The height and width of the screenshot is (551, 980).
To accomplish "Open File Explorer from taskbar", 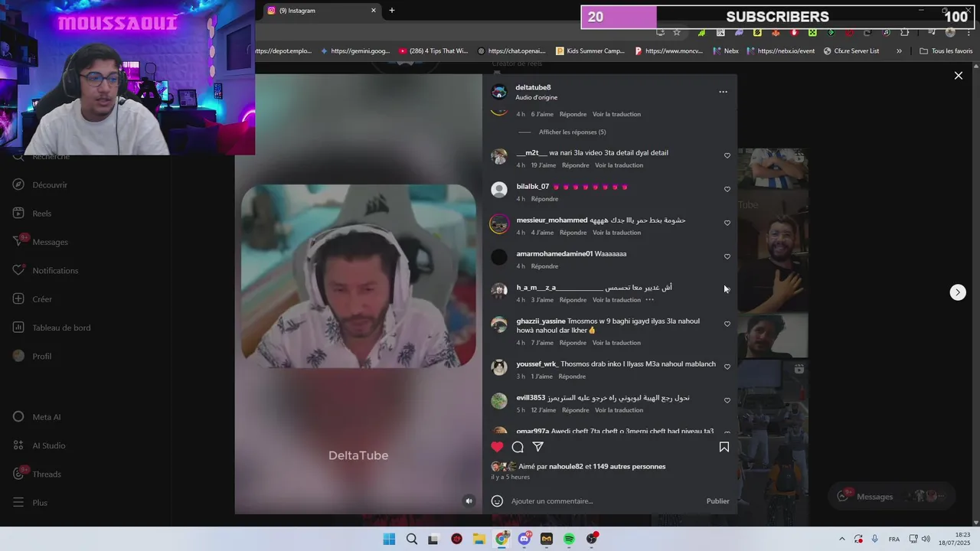I will tap(479, 540).
